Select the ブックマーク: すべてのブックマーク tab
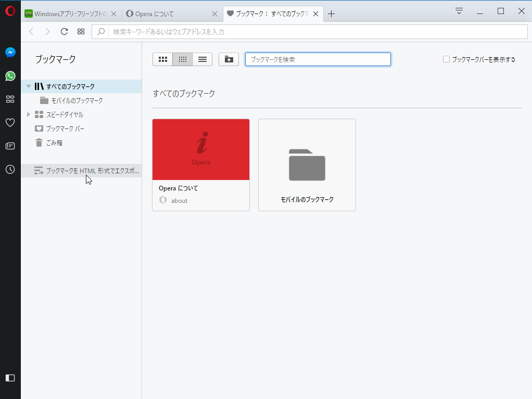 tap(272, 14)
